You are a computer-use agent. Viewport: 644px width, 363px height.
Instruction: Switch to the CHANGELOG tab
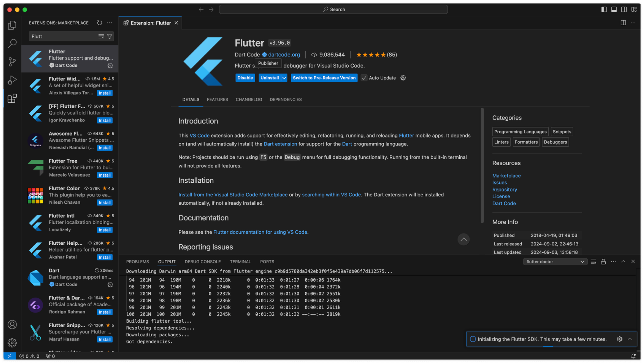(x=249, y=99)
